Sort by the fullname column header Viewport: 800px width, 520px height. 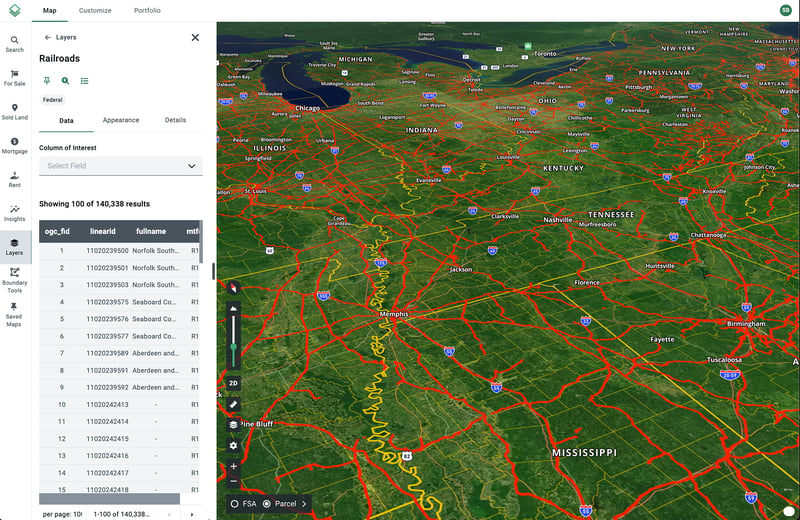tap(151, 231)
